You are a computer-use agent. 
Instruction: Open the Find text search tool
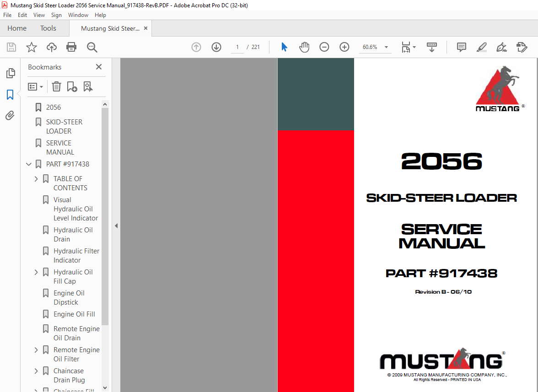(92, 47)
